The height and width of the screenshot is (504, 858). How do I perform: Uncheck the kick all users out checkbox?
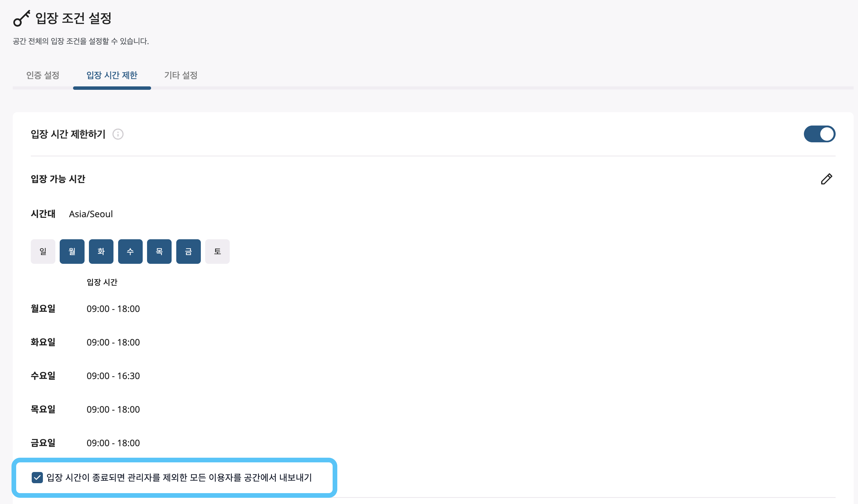pos(37,478)
